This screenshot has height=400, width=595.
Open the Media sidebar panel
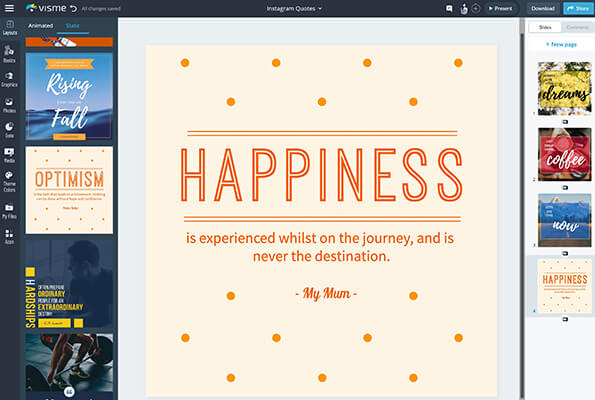9,155
